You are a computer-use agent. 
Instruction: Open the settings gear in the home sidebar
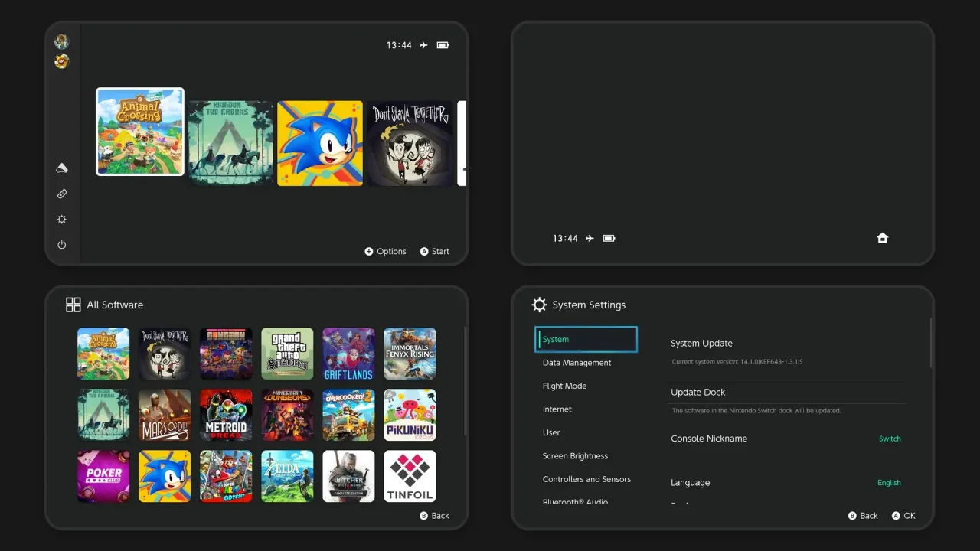coord(62,220)
